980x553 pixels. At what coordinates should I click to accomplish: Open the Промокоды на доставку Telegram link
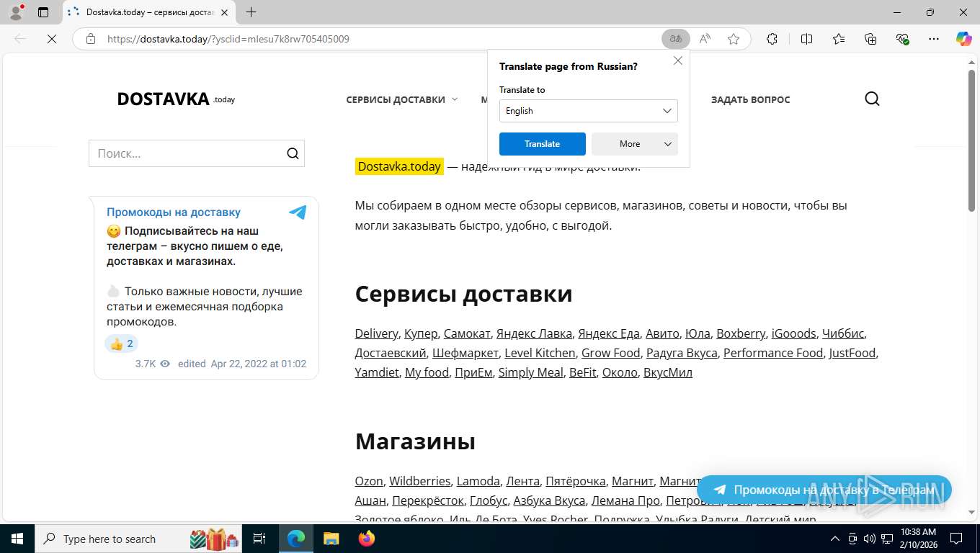pos(174,212)
